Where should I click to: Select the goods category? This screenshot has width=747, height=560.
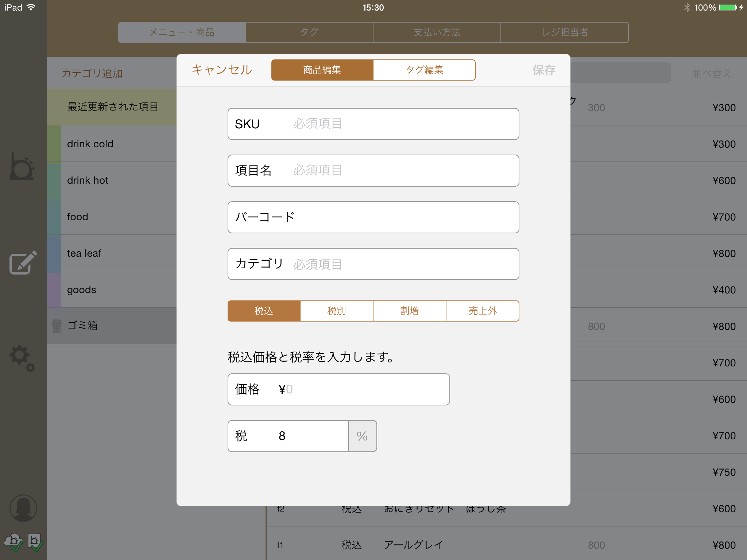pos(112,289)
